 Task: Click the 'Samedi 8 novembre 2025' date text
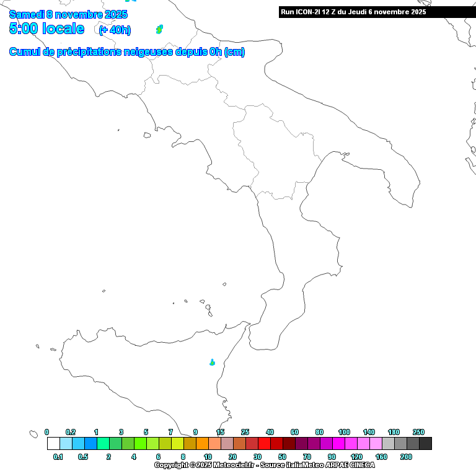68,14
